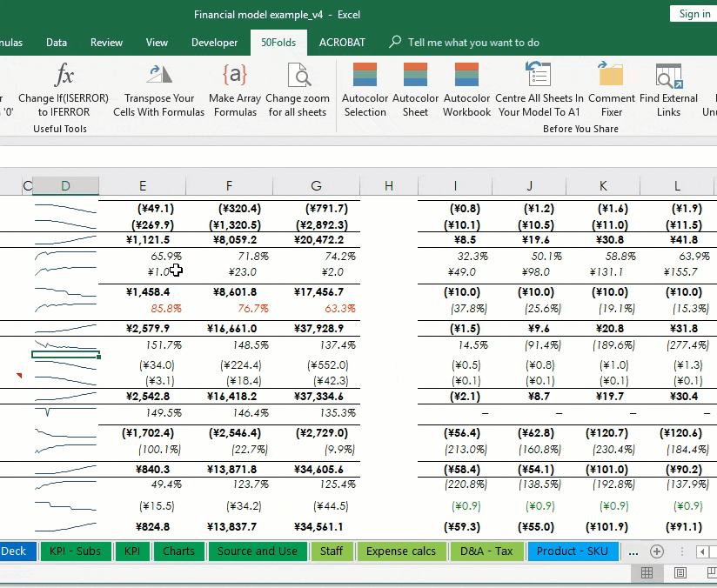The image size is (717, 588).
Task: Open the Staff sheet tab
Action: point(332,551)
